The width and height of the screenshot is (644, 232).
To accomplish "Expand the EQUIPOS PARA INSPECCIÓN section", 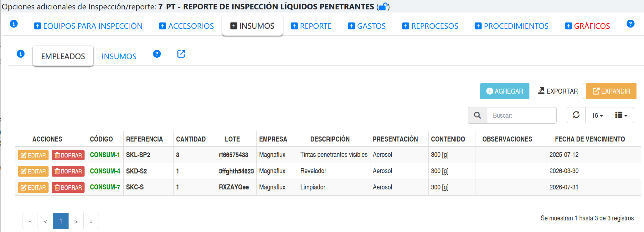I will click(x=88, y=26).
